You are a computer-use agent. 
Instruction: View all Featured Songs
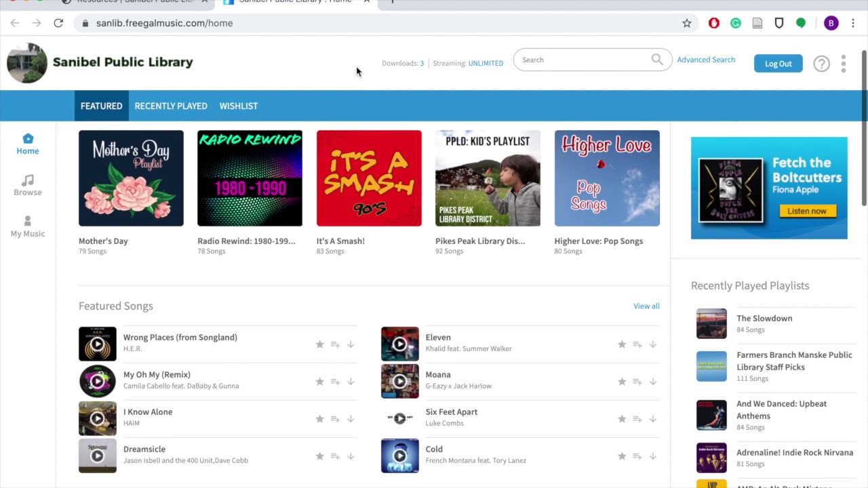pos(646,306)
